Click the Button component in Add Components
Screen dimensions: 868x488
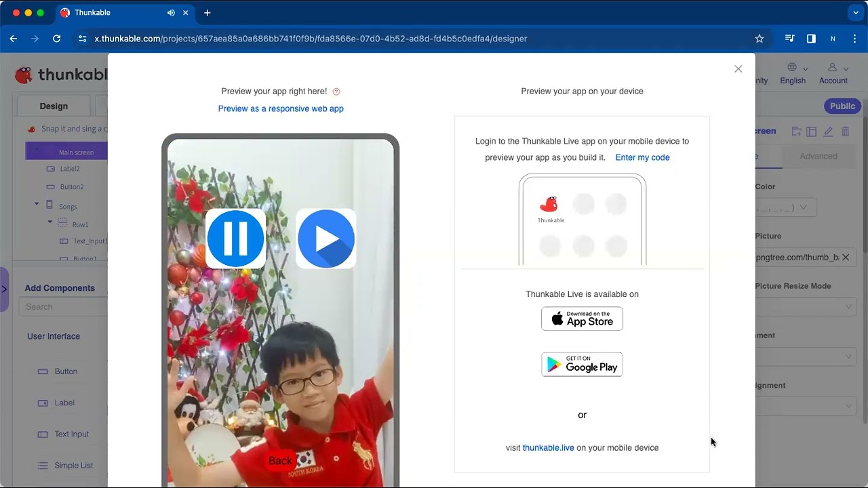[x=66, y=371]
